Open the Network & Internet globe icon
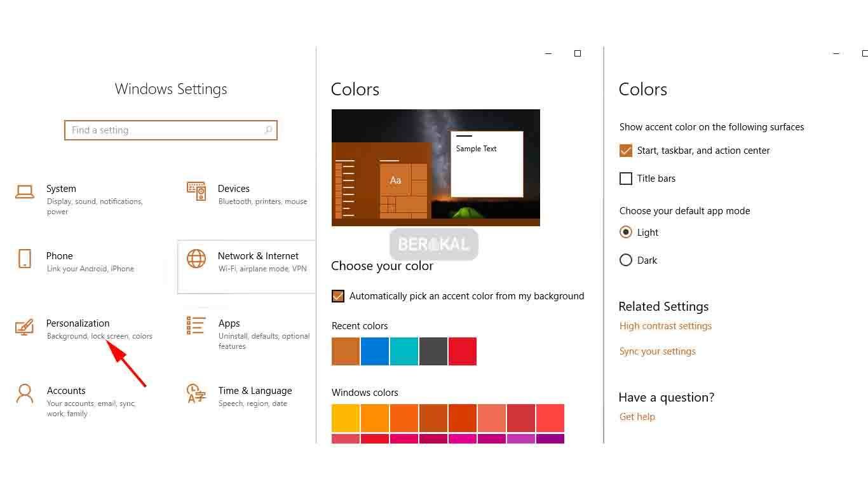 point(196,259)
